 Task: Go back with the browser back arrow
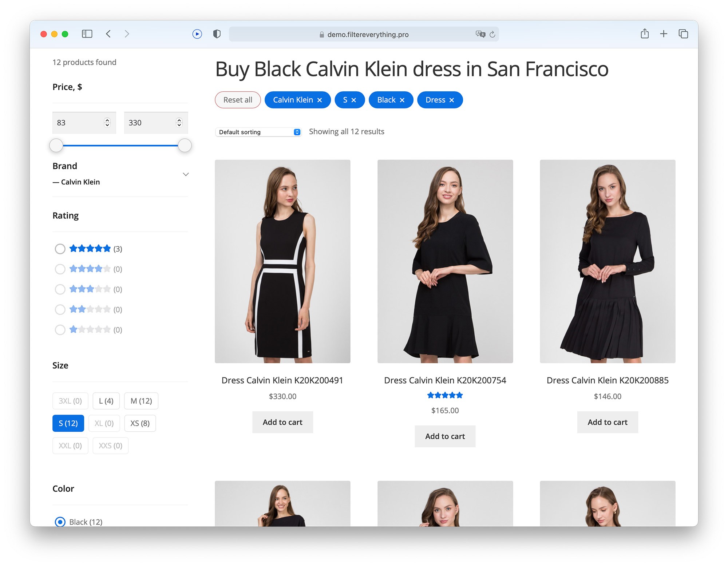click(108, 34)
